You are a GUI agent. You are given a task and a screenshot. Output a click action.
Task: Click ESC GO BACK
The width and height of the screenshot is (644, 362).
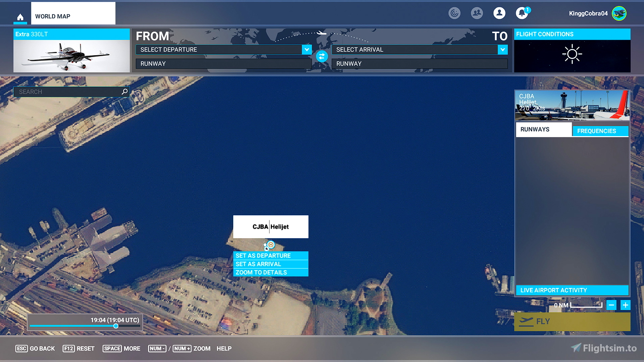[x=35, y=349]
